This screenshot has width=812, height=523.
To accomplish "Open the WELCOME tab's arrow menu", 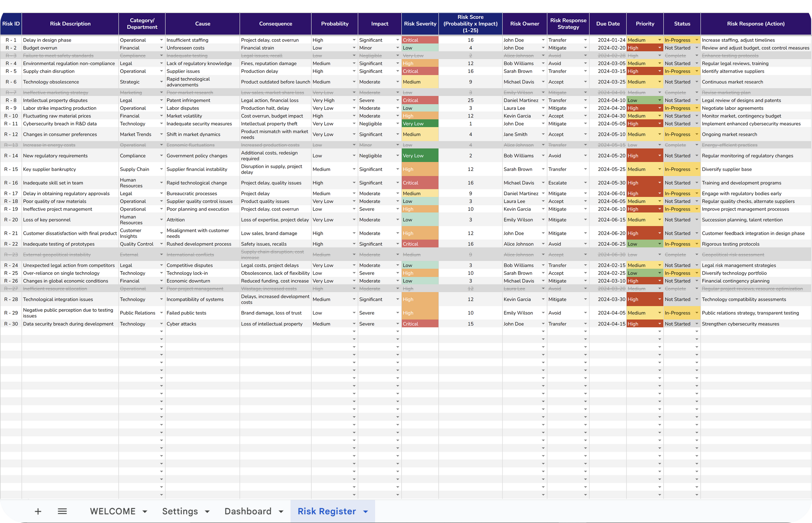I will pos(145,512).
